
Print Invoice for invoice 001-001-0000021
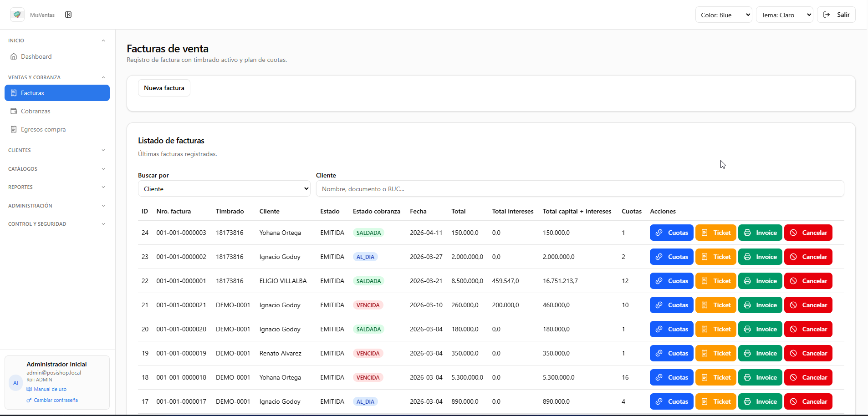760,305
